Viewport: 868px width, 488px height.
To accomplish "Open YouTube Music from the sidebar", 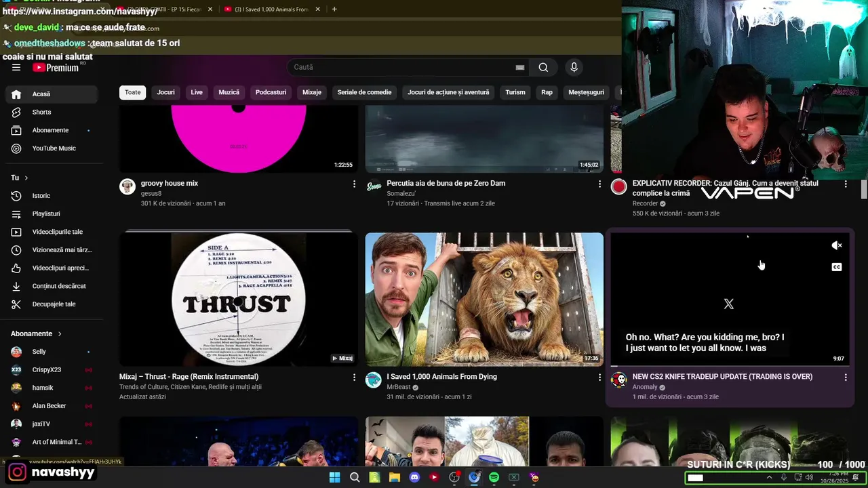I will [52, 148].
